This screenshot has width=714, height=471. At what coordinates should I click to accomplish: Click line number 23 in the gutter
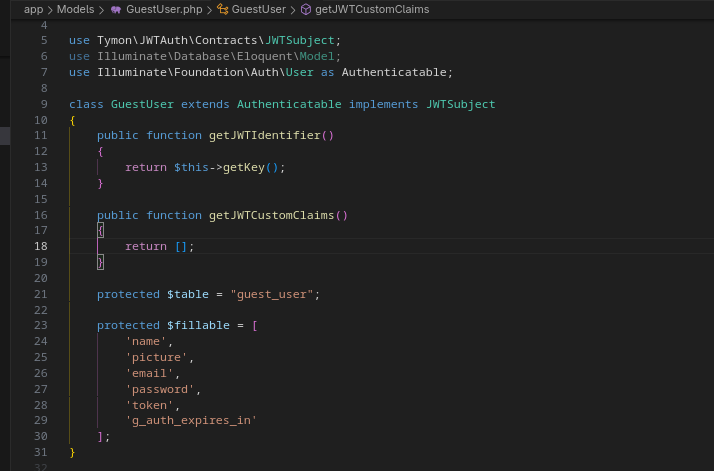coord(41,325)
